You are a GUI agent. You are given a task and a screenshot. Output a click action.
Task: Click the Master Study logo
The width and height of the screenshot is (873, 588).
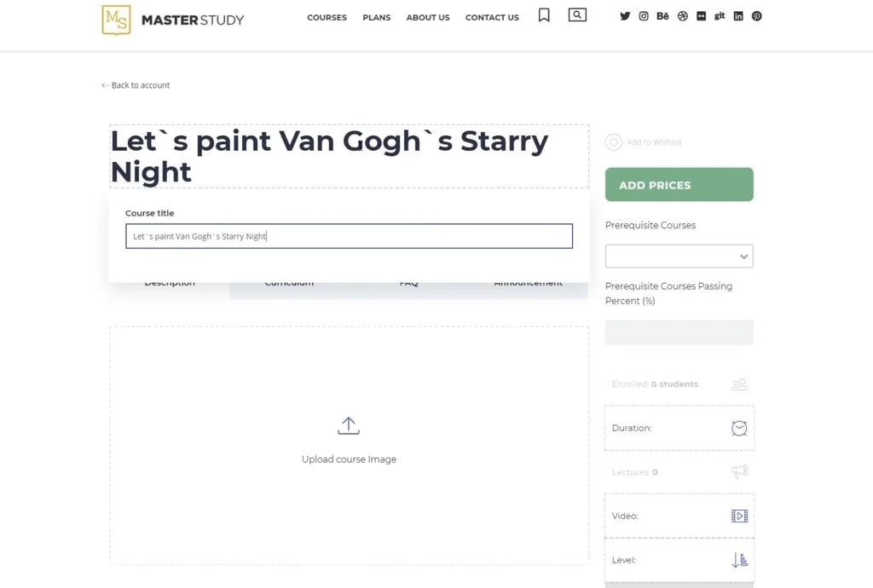point(172,20)
